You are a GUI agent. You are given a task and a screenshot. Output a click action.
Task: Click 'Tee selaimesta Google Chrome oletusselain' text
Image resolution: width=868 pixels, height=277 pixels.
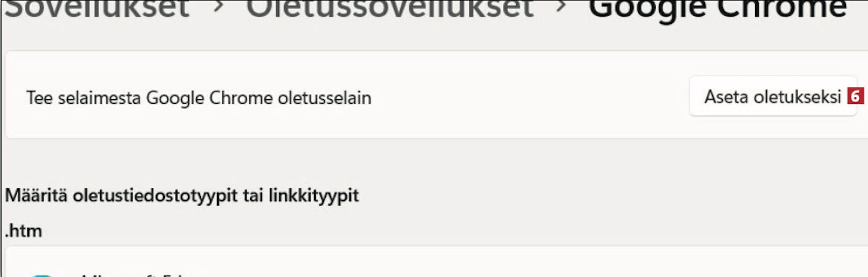[x=198, y=98]
